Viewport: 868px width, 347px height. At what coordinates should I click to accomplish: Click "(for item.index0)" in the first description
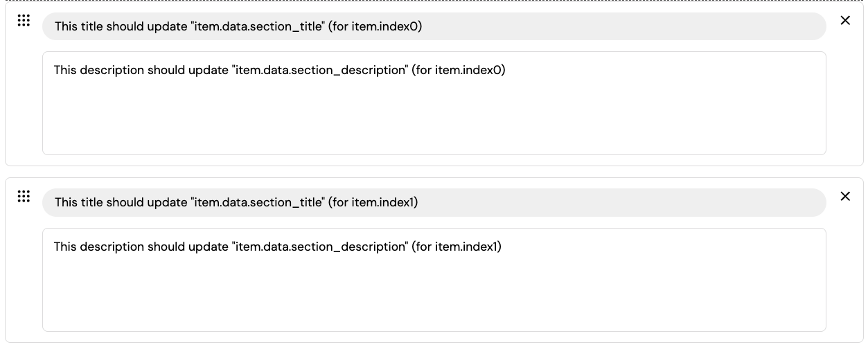click(459, 70)
